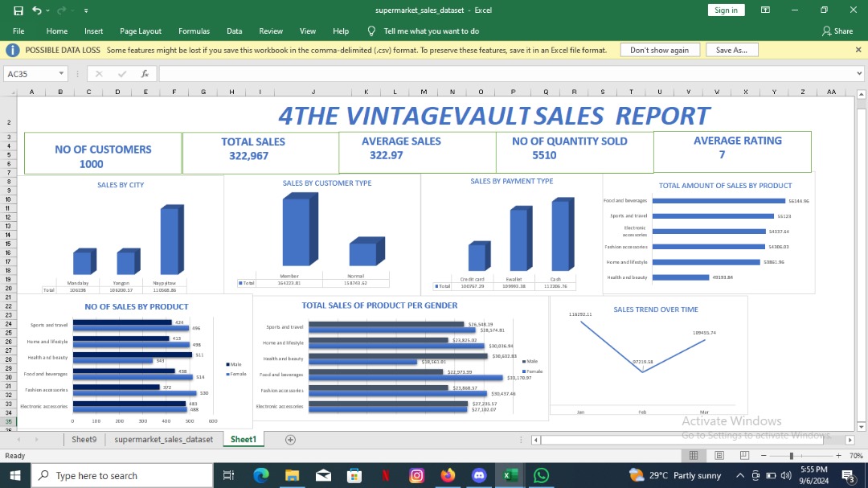This screenshot has width=868, height=488.
Task: Select the Sales by Customer Type chart
Action: [x=322, y=233]
